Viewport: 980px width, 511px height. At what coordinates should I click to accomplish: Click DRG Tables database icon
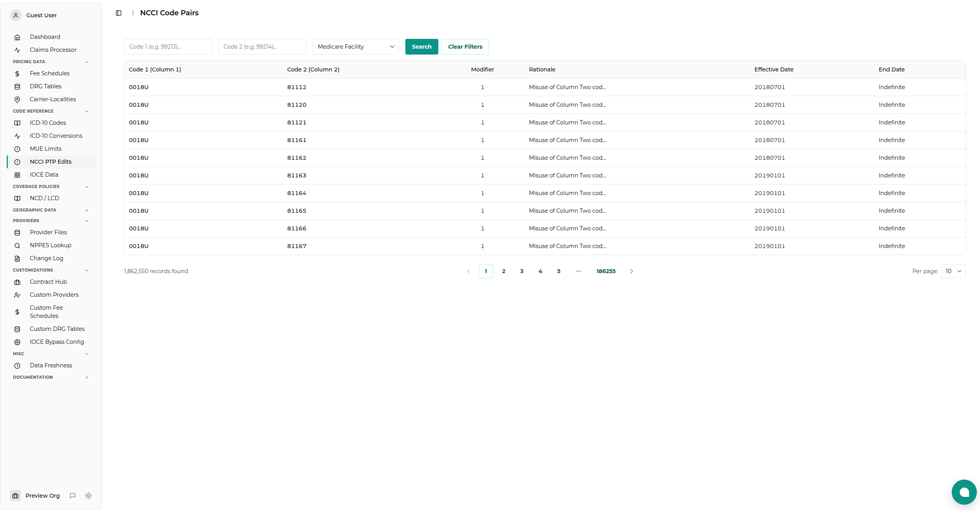17,87
